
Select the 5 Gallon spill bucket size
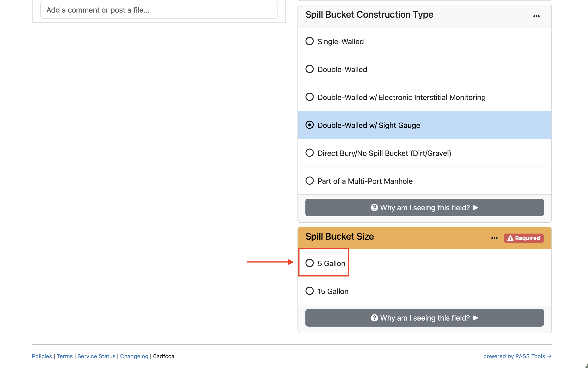(x=309, y=263)
